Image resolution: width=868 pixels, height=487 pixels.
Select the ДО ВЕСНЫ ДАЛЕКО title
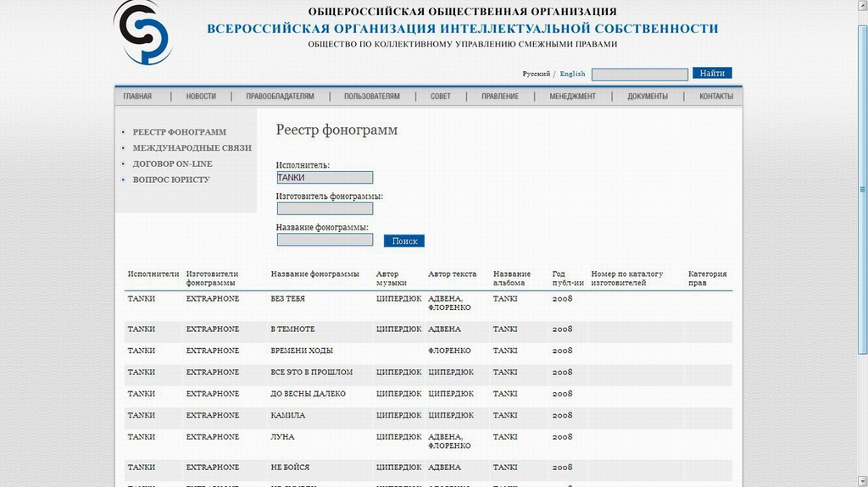pyautogui.click(x=309, y=394)
